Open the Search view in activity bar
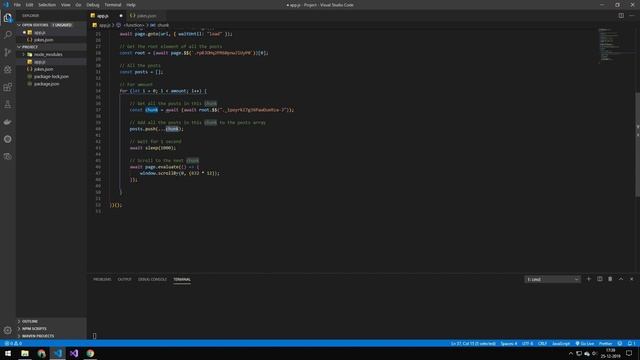This screenshot has width=640, height=360. click(8, 35)
